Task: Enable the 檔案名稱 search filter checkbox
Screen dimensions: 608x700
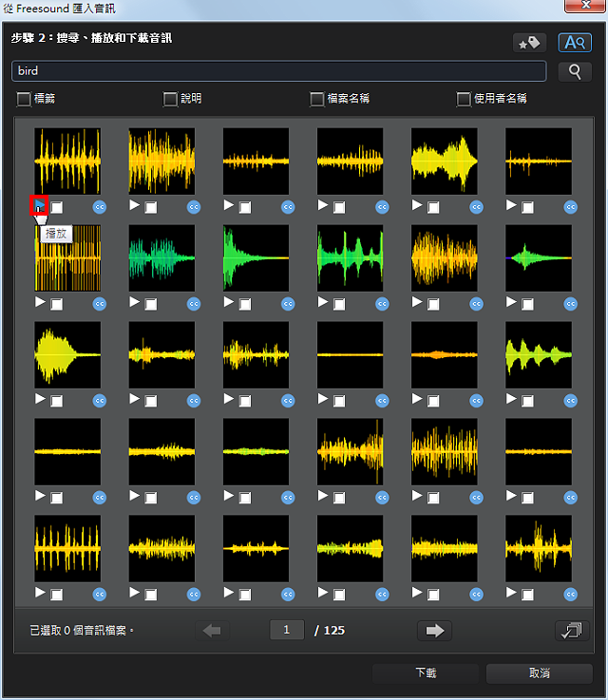Action: (316, 99)
